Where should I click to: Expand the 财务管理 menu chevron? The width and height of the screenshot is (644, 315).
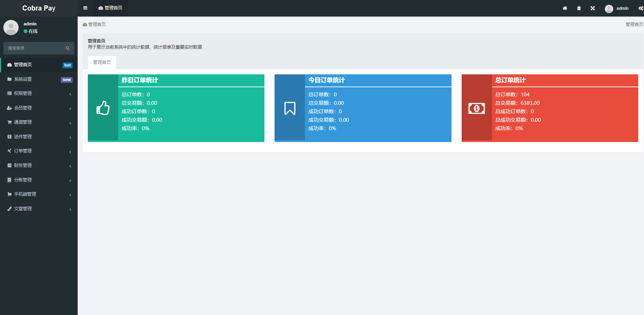coord(70,166)
